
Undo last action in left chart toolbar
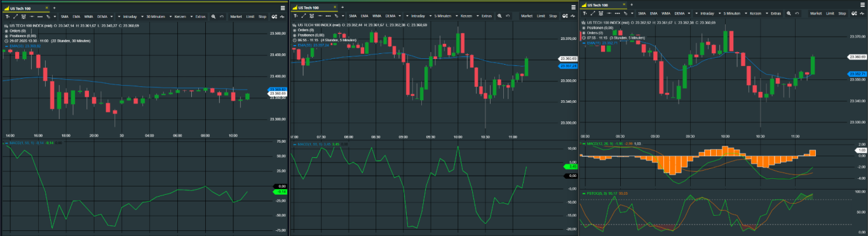(221, 16)
